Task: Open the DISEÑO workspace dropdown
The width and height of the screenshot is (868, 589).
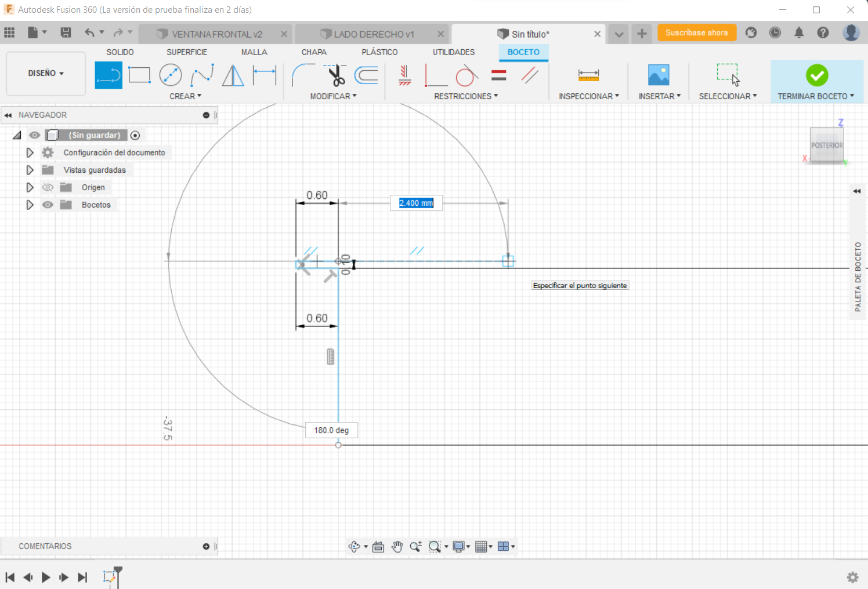Action: coord(46,74)
